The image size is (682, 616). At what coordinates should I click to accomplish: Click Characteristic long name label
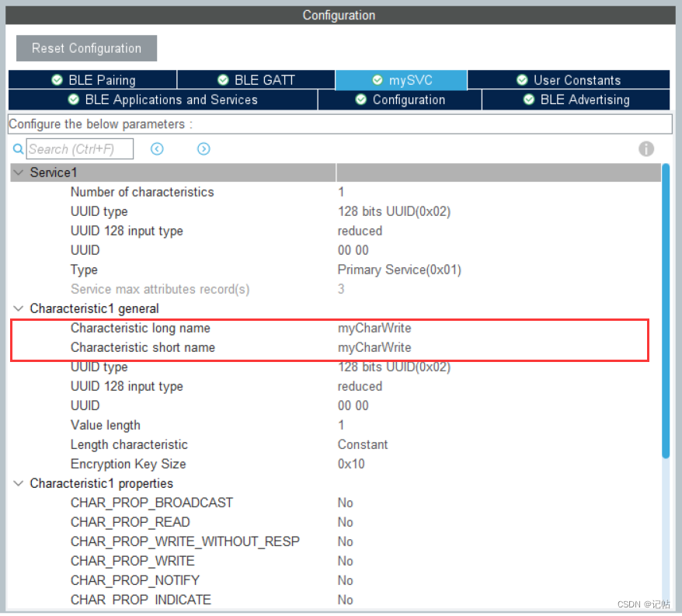pyautogui.click(x=141, y=329)
